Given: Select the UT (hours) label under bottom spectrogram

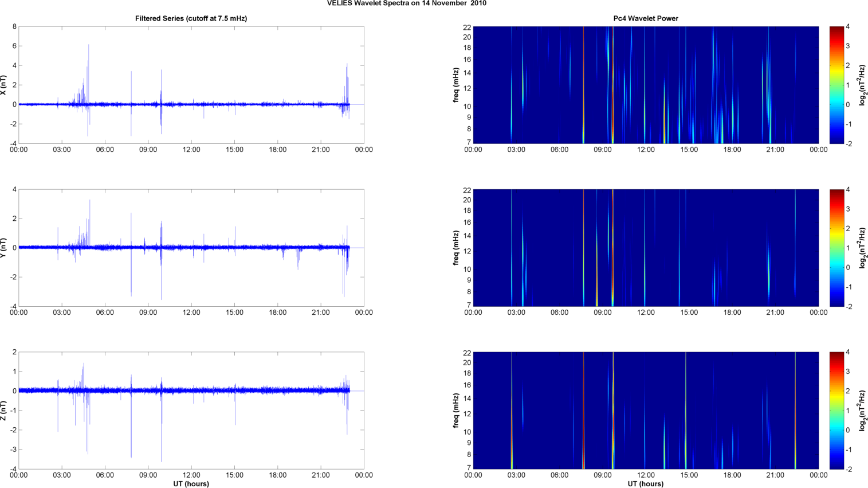Looking at the screenshot, I should 645,483.
